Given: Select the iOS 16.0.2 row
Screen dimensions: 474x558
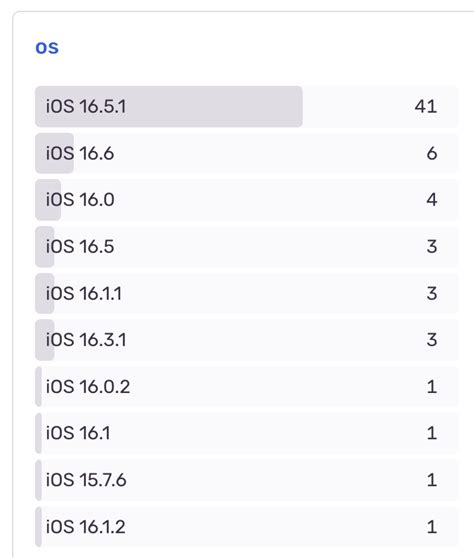Looking at the screenshot, I should pyautogui.click(x=247, y=387).
